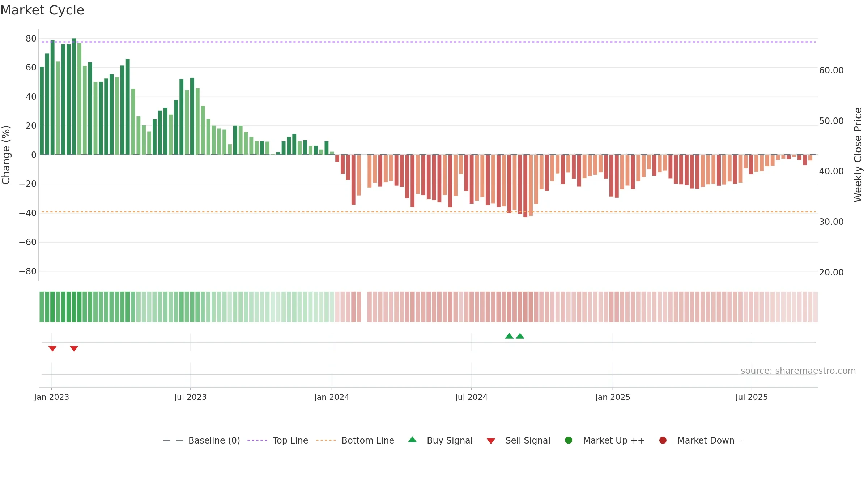Click the first red sell signal marker near Jan 2023

tap(52, 348)
